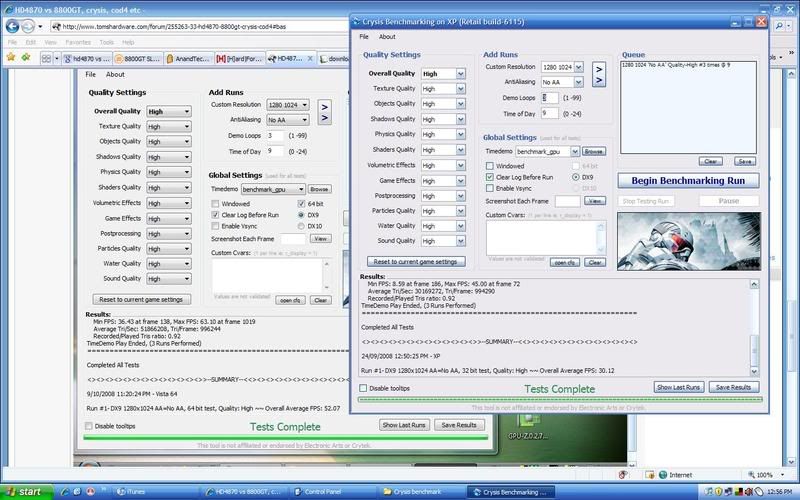Image resolution: width=800 pixels, height=500 pixels.
Task: Tick Disable tooltips in Crysis Benchmarking window
Action: (363, 388)
